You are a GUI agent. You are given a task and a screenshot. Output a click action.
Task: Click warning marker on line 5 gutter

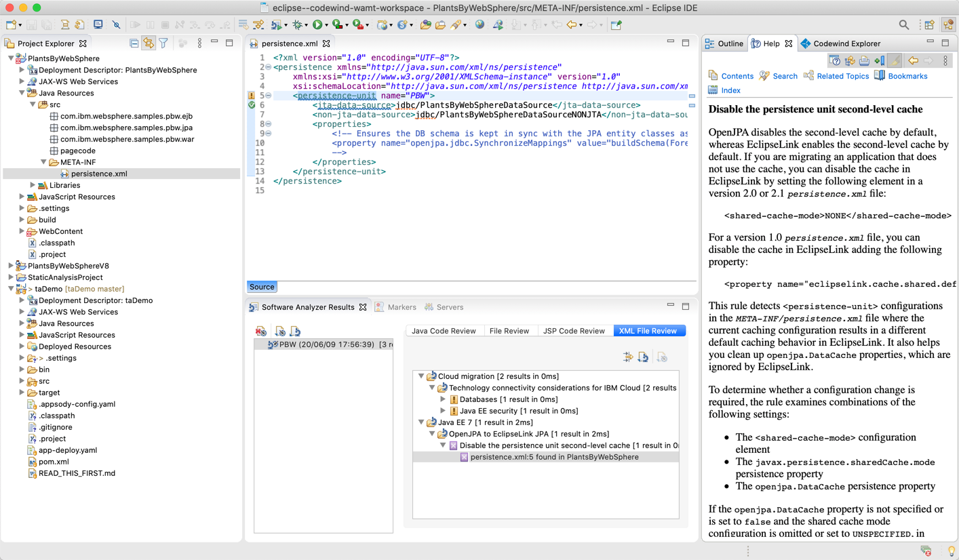point(251,96)
